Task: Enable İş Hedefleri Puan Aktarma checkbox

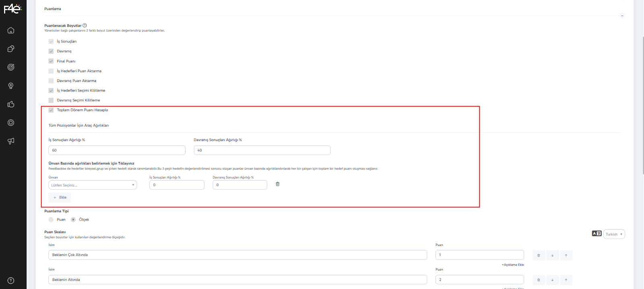Action: pos(51,71)
